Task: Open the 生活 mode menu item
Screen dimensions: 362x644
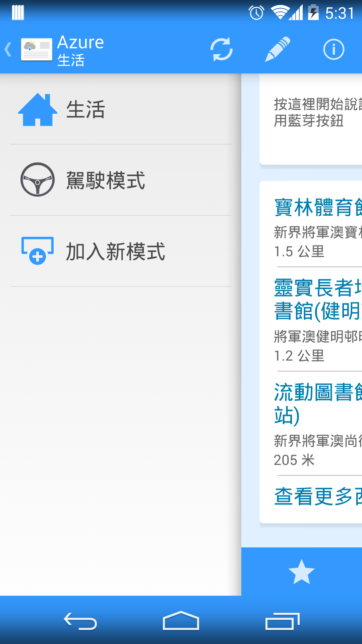Action: 121,109
